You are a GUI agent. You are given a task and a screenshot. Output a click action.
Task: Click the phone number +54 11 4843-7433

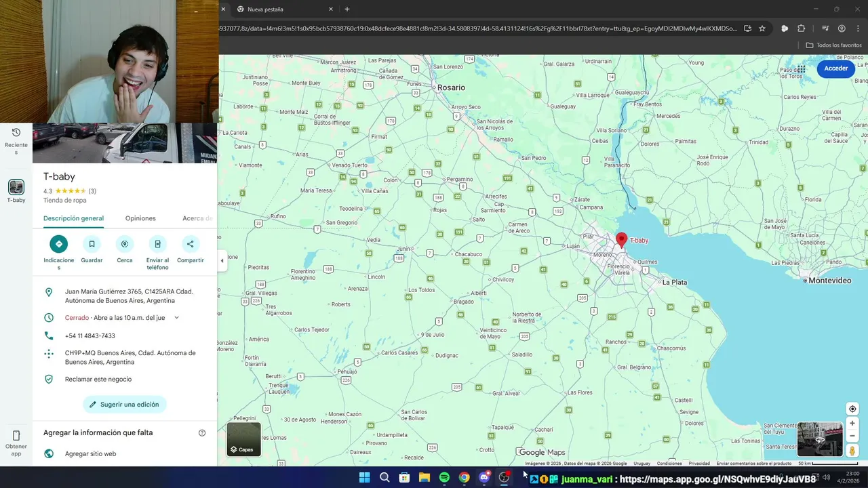point(90,336)
